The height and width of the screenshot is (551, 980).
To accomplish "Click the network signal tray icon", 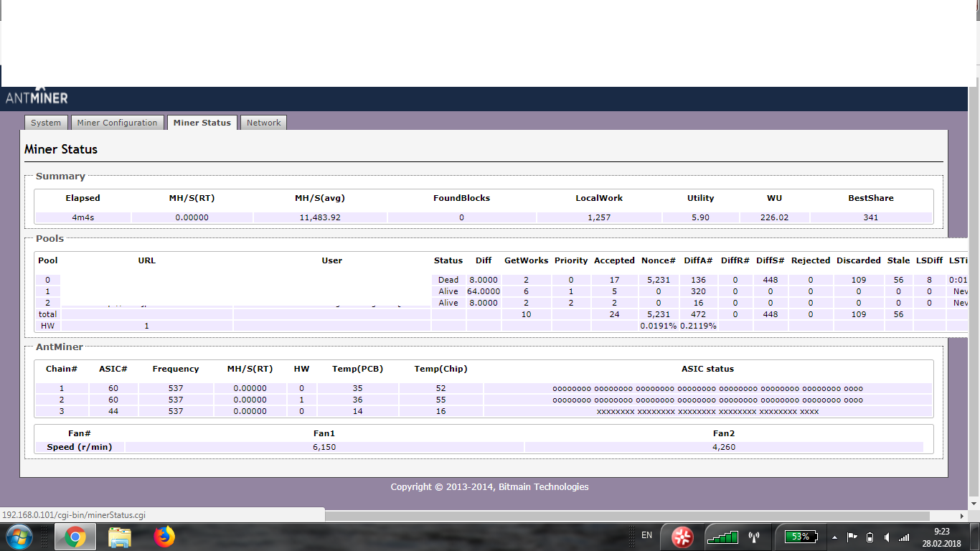I will [x=904, y=537].
